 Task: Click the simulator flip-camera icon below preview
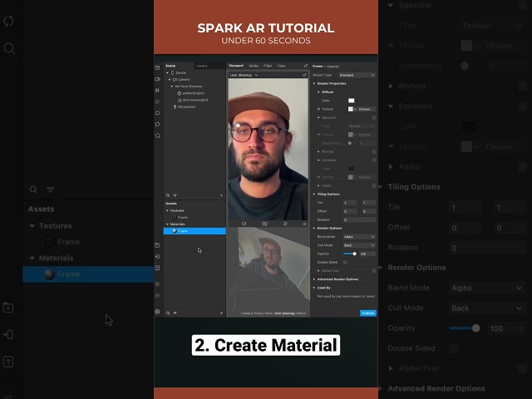click(x=265, y=224)
